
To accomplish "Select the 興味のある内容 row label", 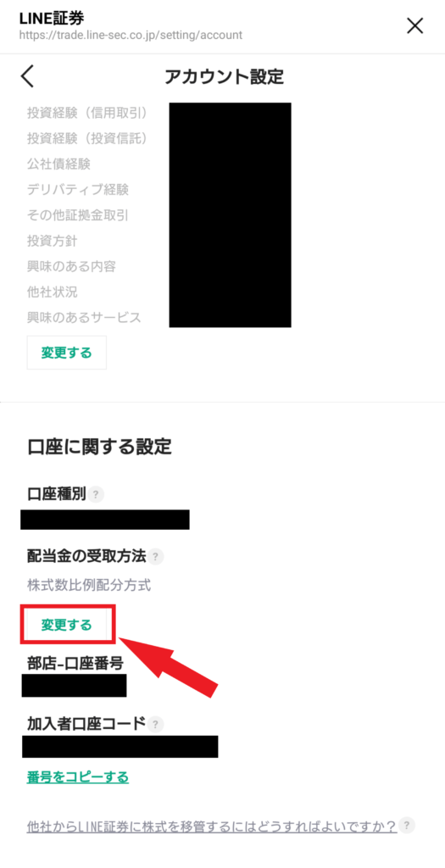I will tap(71, 266).
